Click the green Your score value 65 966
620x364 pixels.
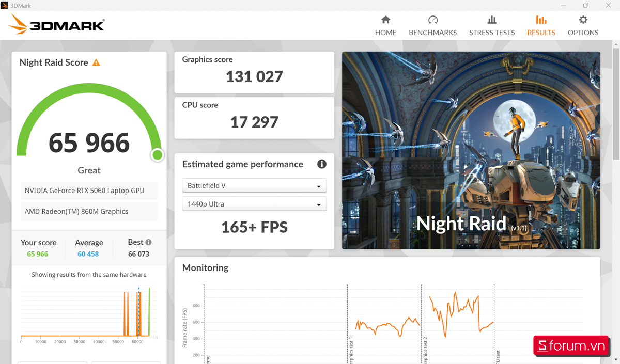pyautogui.click(x=38, y=254)
